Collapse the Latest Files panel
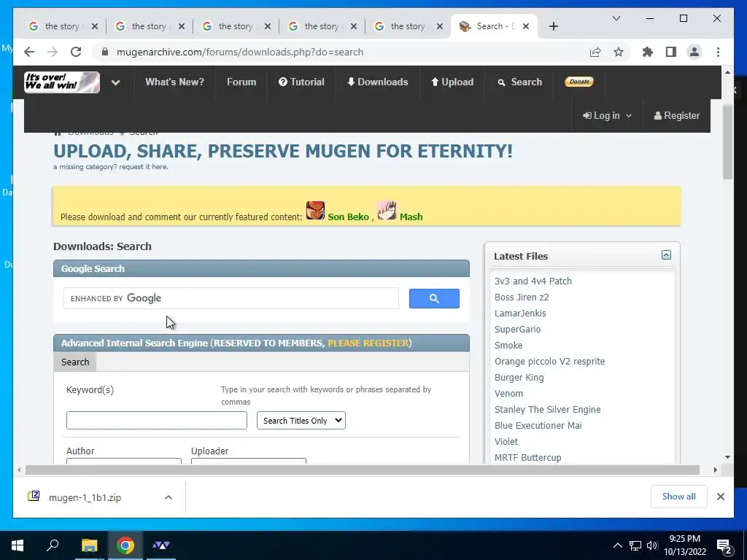 (x=666, y=255)
